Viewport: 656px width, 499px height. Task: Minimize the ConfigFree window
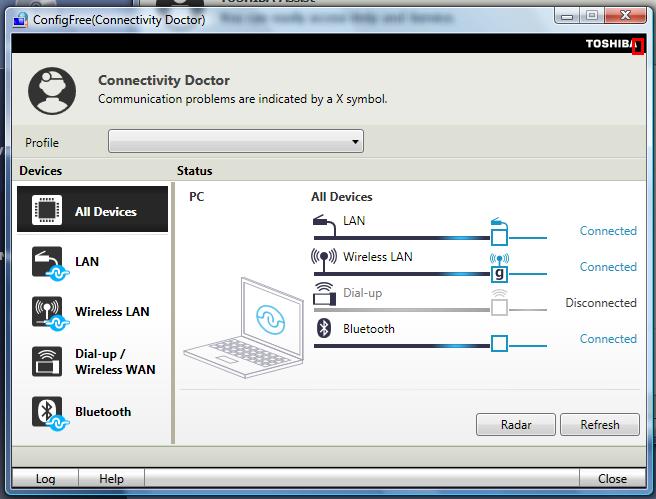click(567, 16)
